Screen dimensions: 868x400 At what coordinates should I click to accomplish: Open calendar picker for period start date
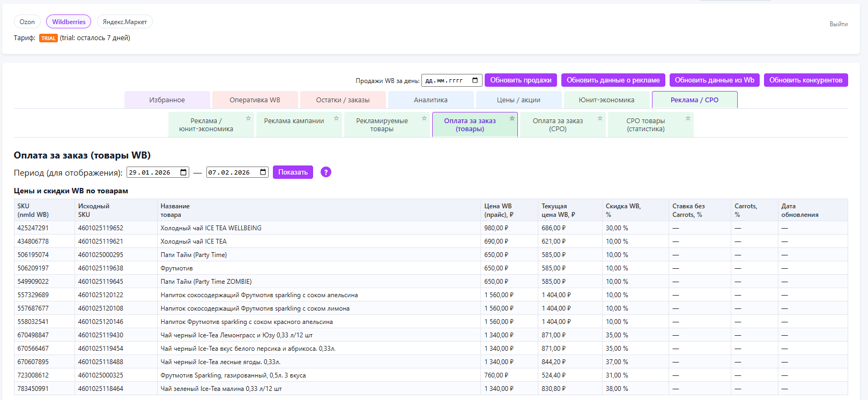click(x=184, y=172)
